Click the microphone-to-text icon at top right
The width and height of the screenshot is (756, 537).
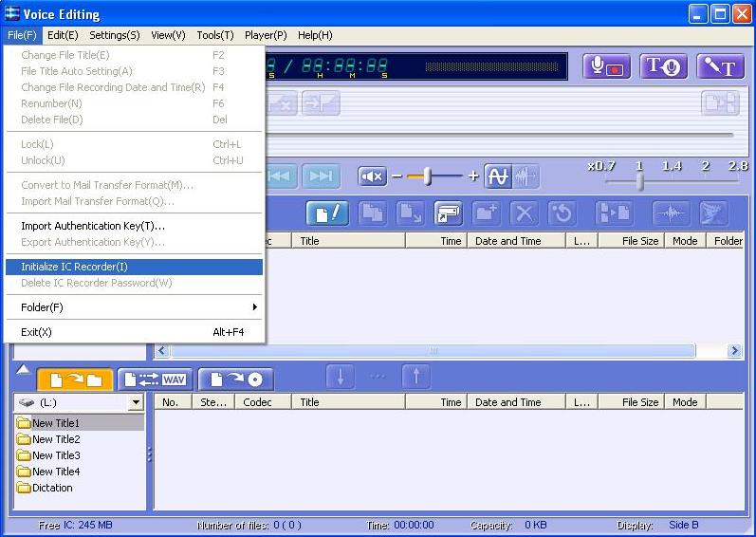[x=719, y=66]
